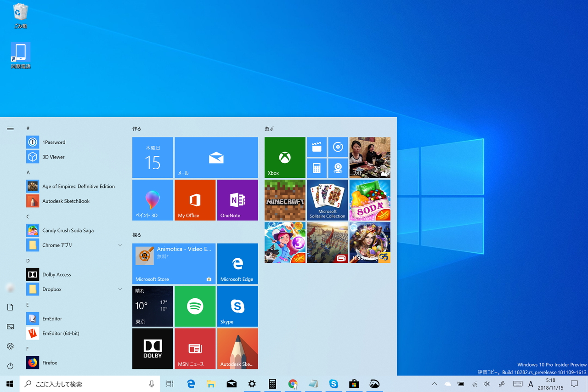Expand the Chrome アプリ group
The height and width of the screenshot is (392, 588).
(x=119, y=245)
